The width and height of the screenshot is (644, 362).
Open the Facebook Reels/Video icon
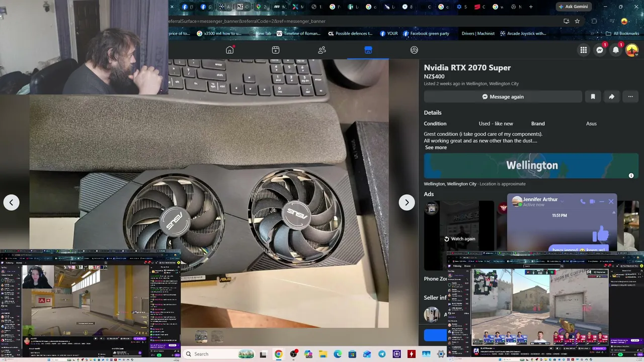click(x=276, y=50)
